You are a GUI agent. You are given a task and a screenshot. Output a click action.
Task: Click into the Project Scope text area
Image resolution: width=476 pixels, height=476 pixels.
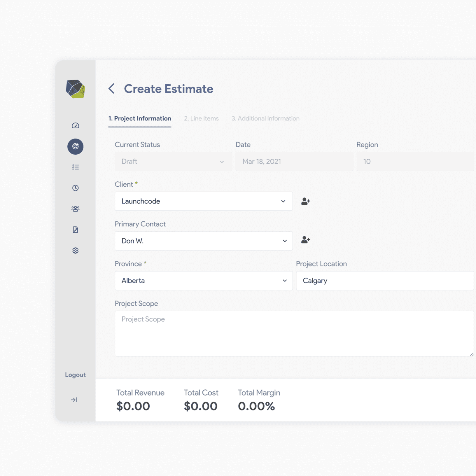pyautogui.click(x=294, y=333)
